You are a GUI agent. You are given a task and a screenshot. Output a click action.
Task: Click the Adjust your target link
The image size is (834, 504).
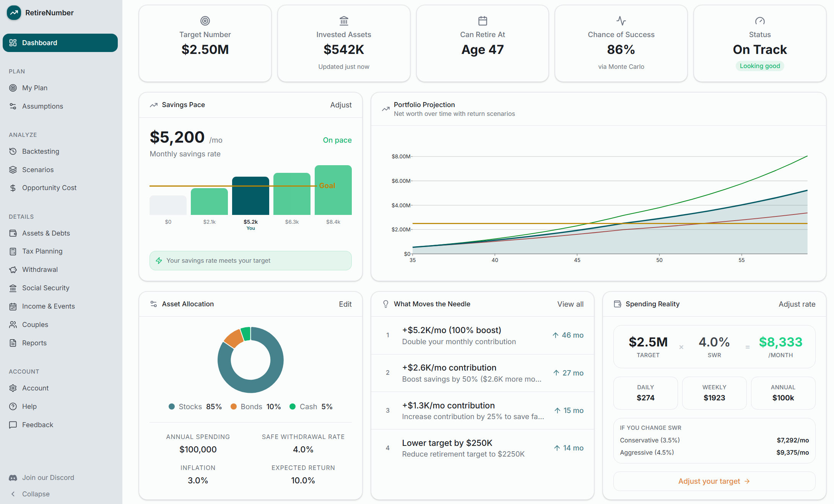click(714, 481)
